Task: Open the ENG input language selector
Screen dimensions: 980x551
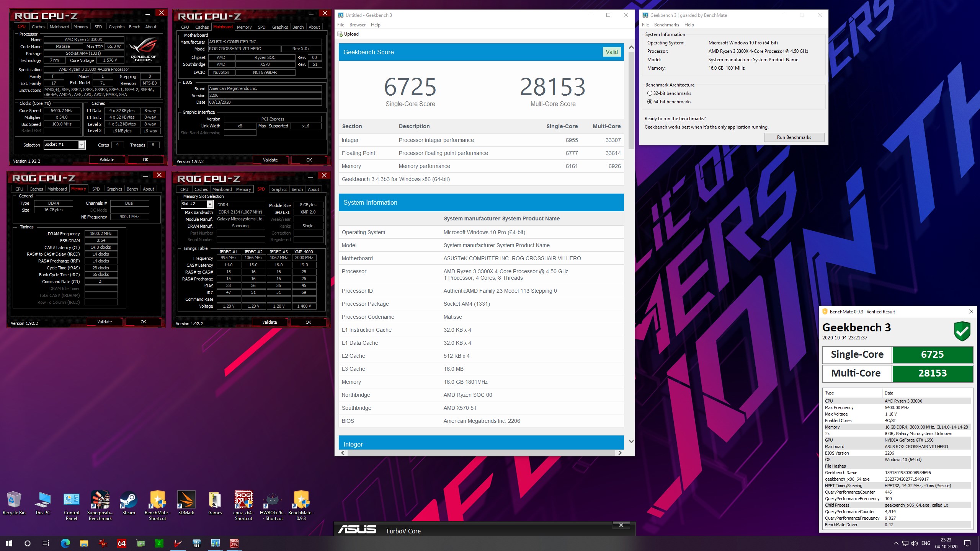Action: coord(926,543)
